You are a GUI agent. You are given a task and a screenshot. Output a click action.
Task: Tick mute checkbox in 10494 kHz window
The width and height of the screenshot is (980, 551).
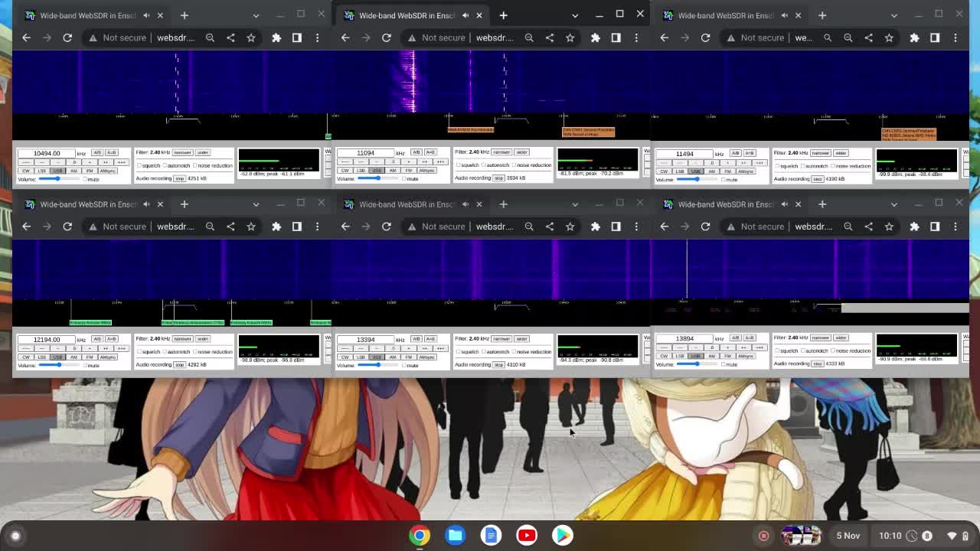point(85,179)
